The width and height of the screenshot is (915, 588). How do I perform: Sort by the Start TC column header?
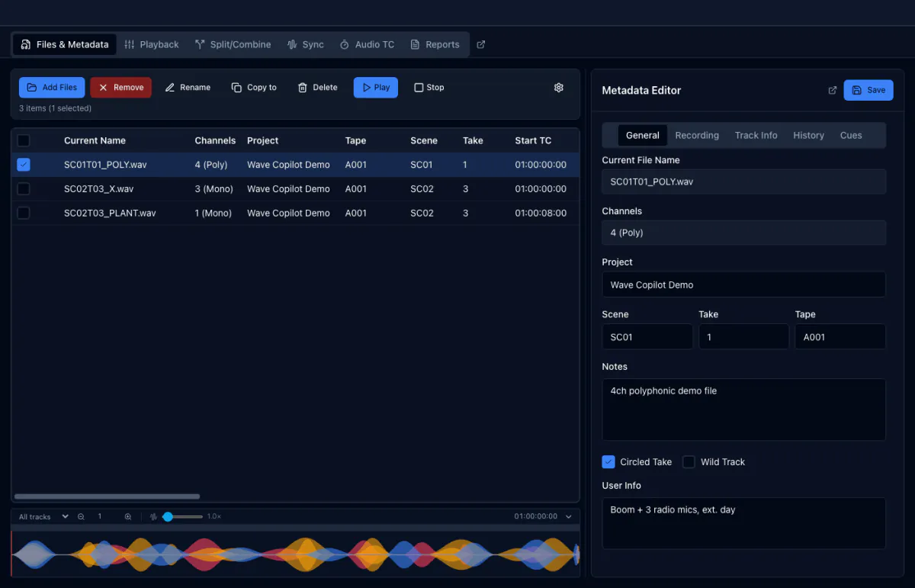point(533,140)
